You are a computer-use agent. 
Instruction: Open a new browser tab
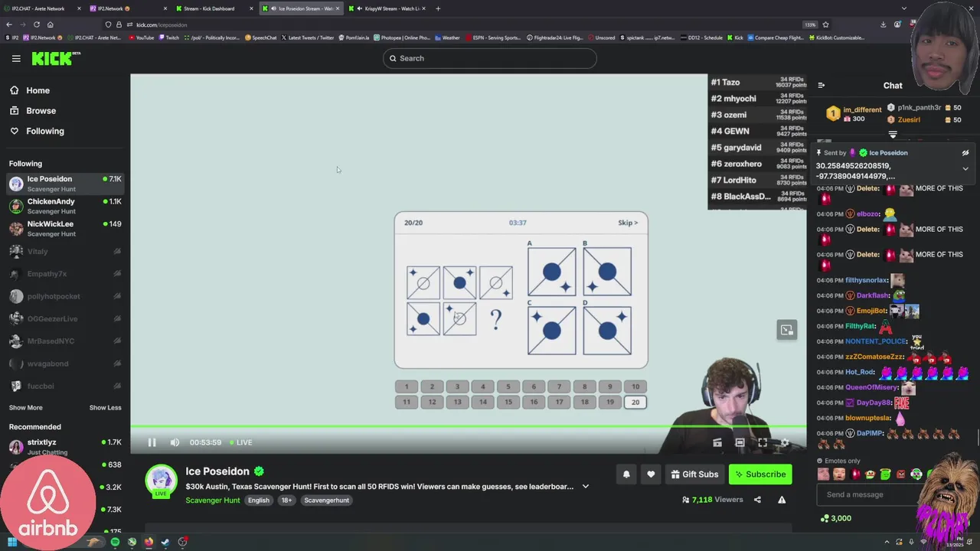click(438, 8)
